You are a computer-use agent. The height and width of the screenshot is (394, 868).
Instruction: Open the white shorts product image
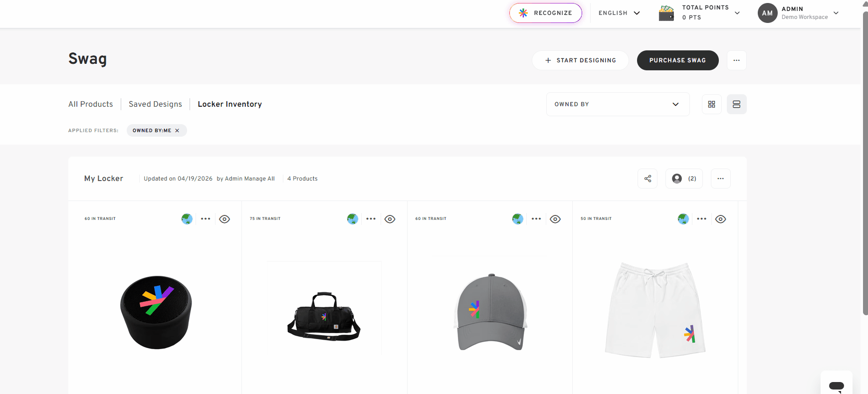point(655,310)
